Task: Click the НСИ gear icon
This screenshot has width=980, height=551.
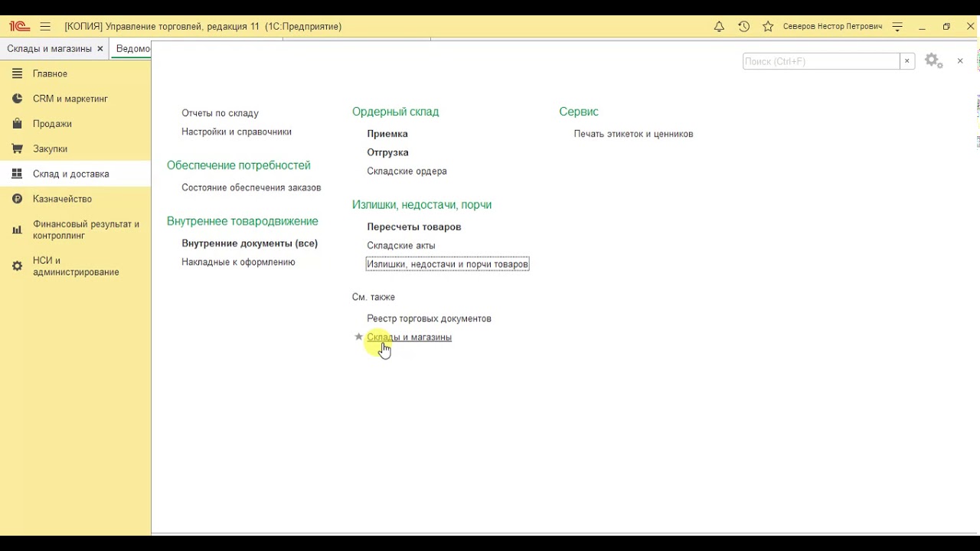Action: point(17,266)
